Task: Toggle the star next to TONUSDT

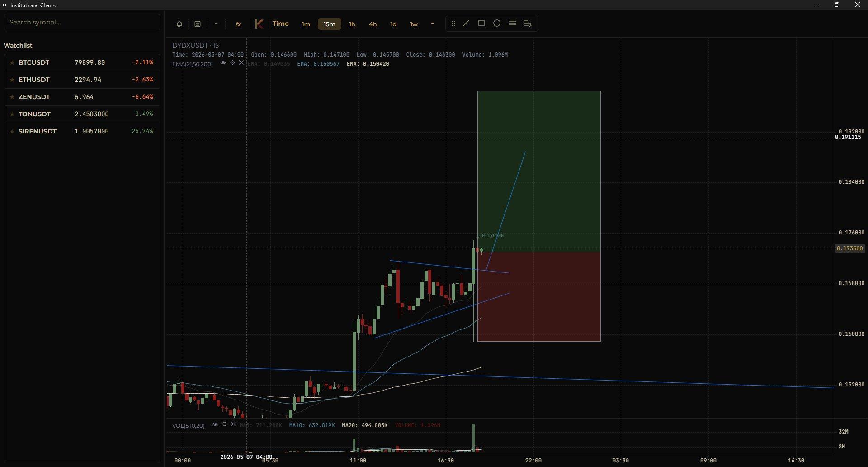Action: tap(12, 114)
